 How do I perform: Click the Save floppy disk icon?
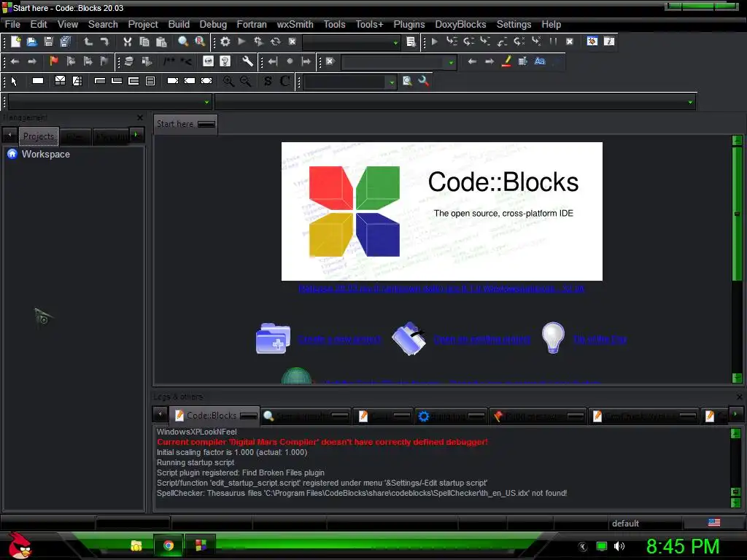click(49, 42)
